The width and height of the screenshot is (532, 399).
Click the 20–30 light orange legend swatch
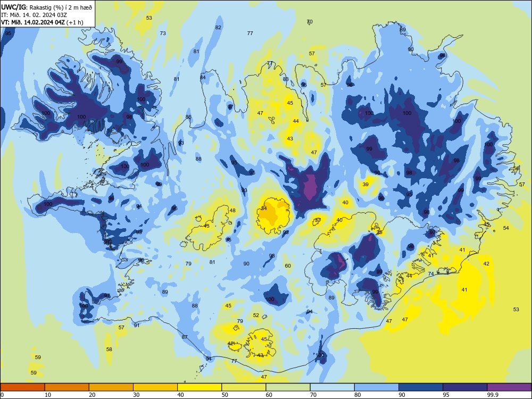tap(111, 387)
